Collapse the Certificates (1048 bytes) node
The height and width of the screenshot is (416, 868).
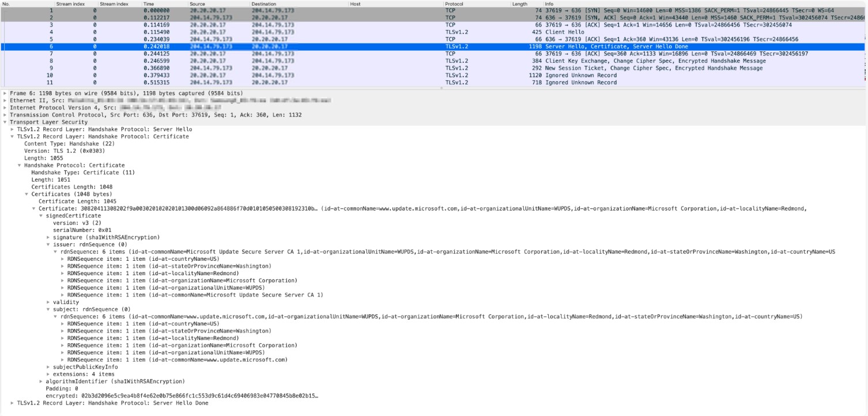[x=27, y=194]
